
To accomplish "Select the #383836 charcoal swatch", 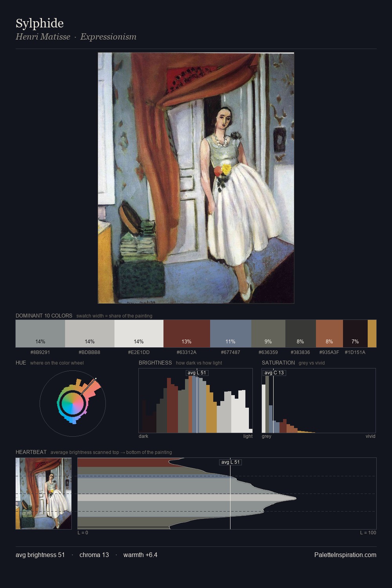I will click(301, 334).
